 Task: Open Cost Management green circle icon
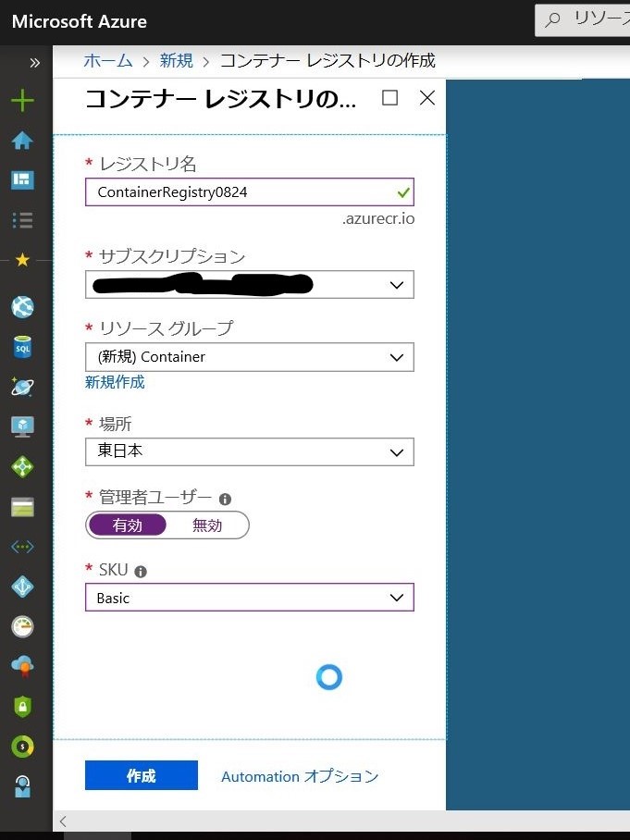click(x=22, y=747)
